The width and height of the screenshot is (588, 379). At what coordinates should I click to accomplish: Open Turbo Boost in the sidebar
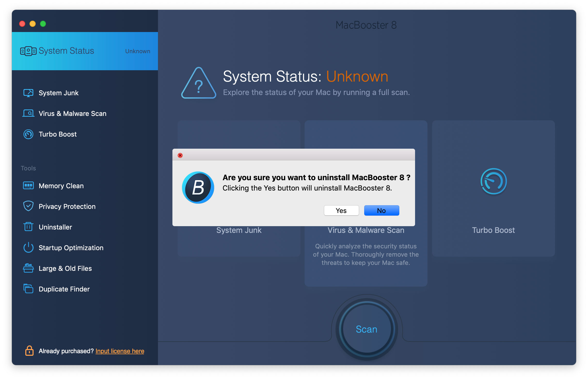point(58,134)
